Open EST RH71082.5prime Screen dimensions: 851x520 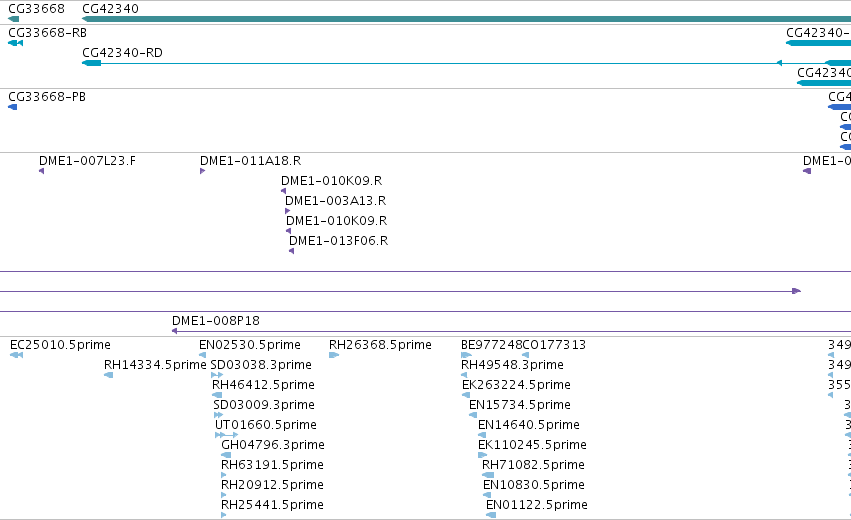[x=534, y=465]
